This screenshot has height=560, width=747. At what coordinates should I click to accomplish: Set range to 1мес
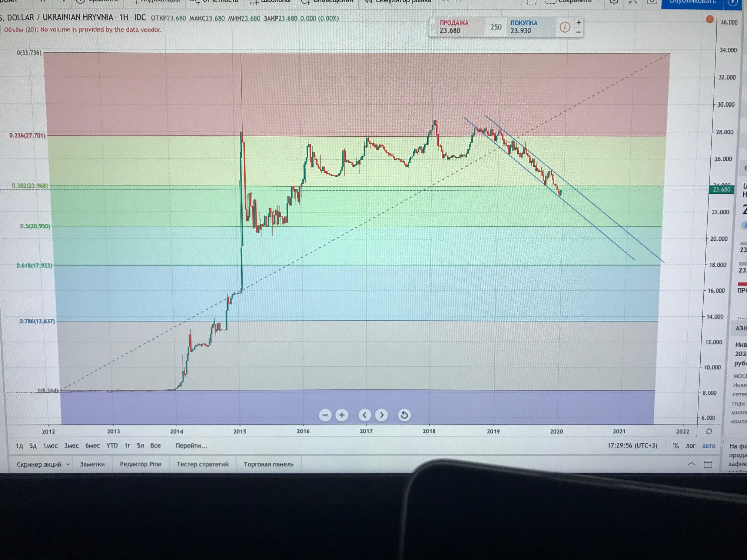tap(50, 446)
